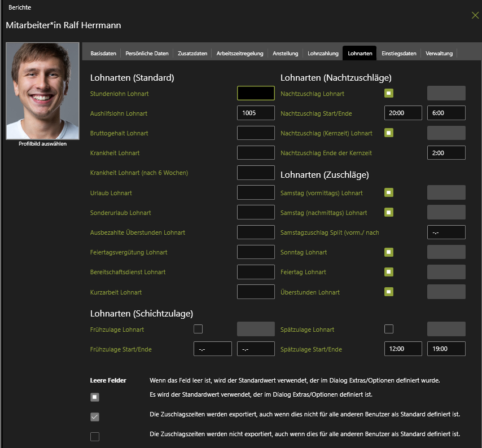The height and width of the screenshot is (448, 482).
Task: Click the Spätzulage end time field 19:00
Action: pos(446,349)
